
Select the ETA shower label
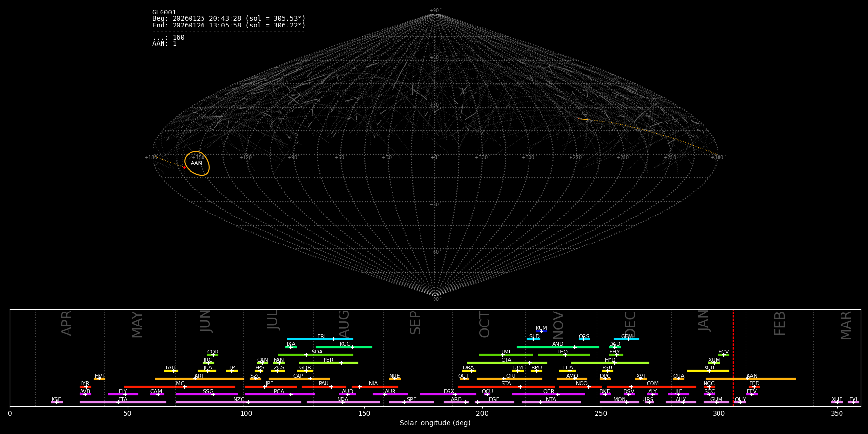pyautogui.click(x=123, y=400)
